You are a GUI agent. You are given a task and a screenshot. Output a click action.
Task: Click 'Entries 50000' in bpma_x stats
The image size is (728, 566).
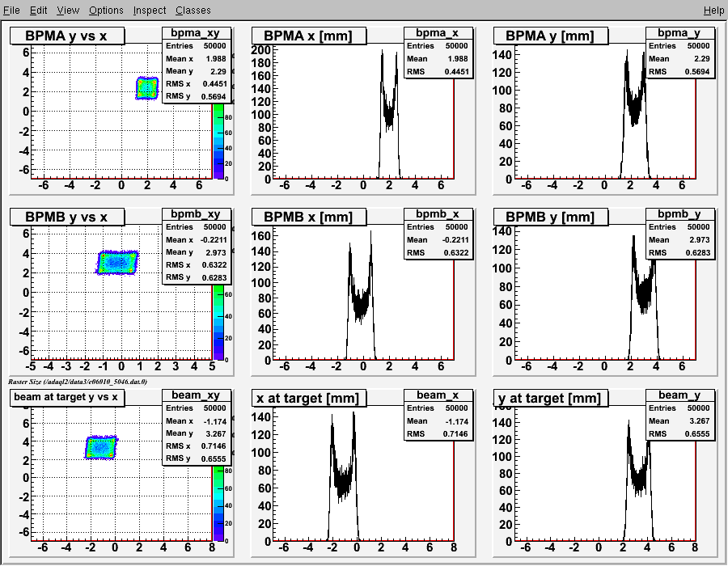point(438,46)
